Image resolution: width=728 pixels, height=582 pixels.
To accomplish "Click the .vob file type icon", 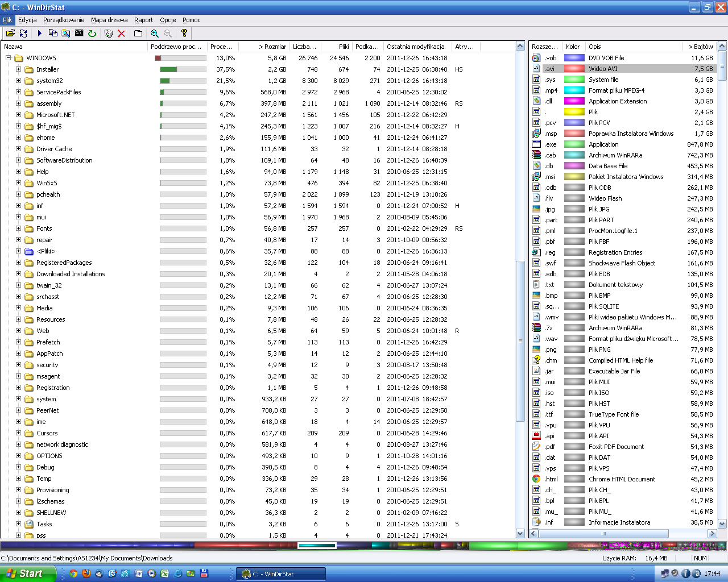I will [536, 58].
